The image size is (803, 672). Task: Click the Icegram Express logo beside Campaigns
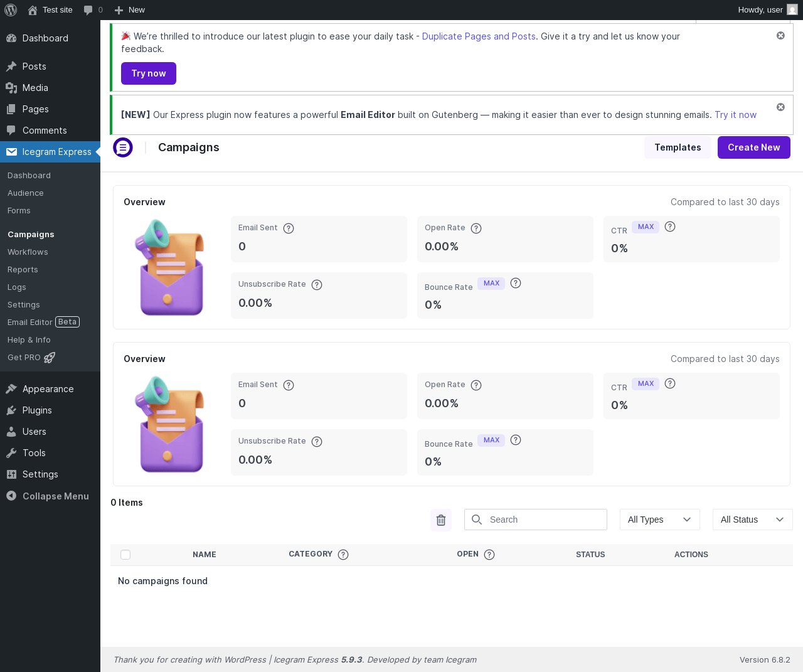point(123,147)
